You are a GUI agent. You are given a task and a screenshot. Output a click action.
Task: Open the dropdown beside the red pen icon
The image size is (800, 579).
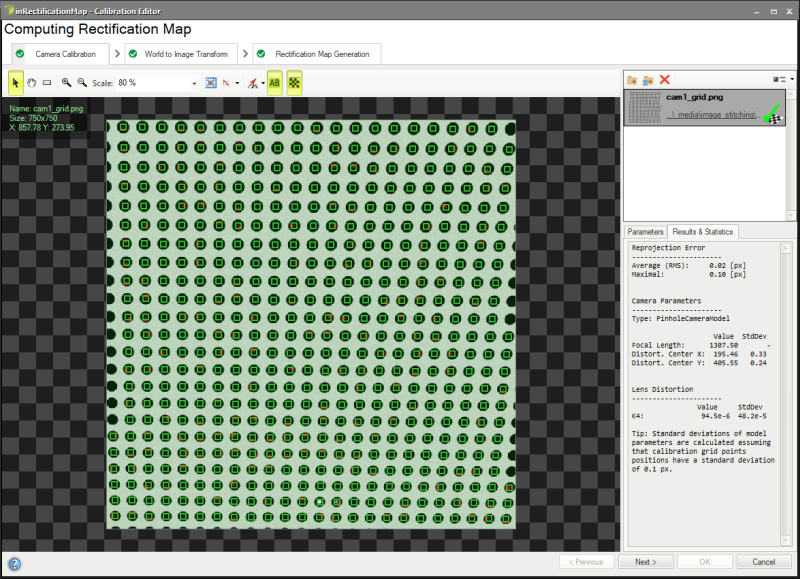[263, 83]
